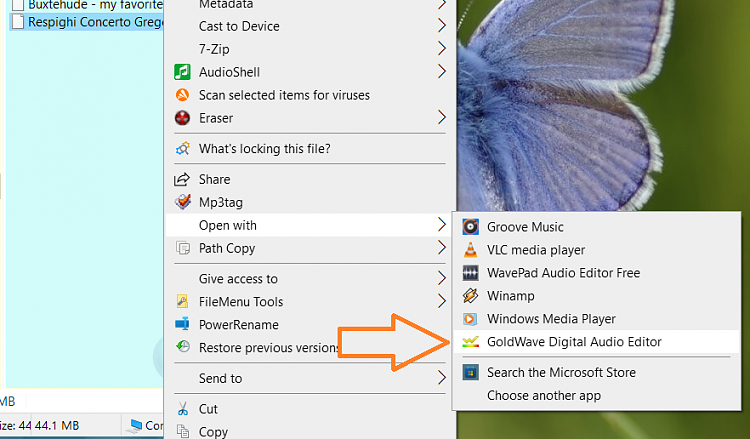Check the Buxtehude file checkbox
Screen dimensions: 750x439
pyautogui.click(x=16, y=5)
